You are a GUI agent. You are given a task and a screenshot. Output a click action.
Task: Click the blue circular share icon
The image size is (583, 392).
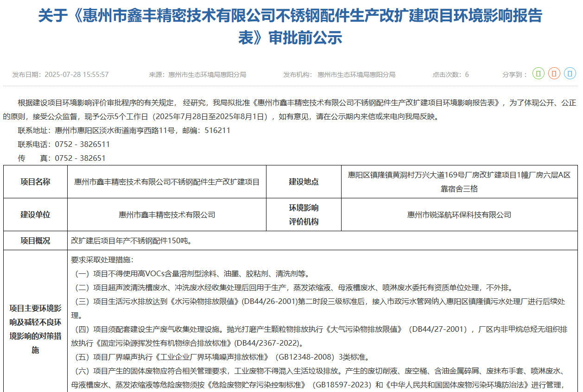click(x=570, y=74)
